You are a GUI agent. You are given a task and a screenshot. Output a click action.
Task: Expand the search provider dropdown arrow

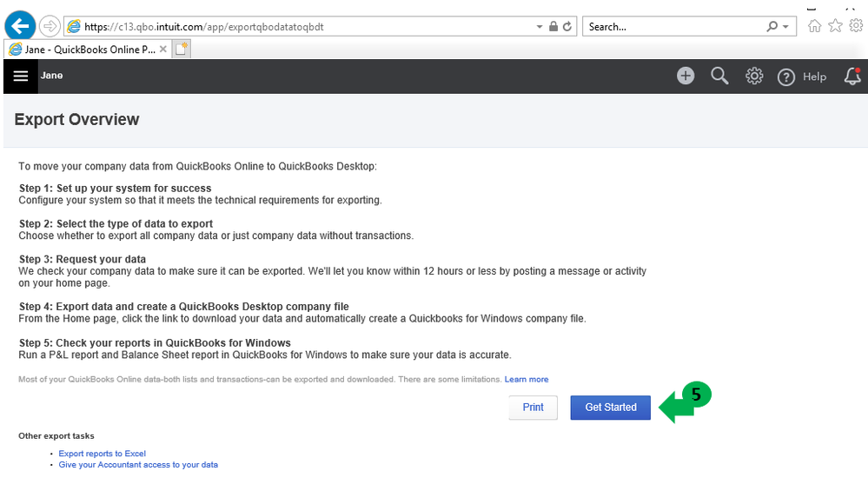click(x=785, y=27)
